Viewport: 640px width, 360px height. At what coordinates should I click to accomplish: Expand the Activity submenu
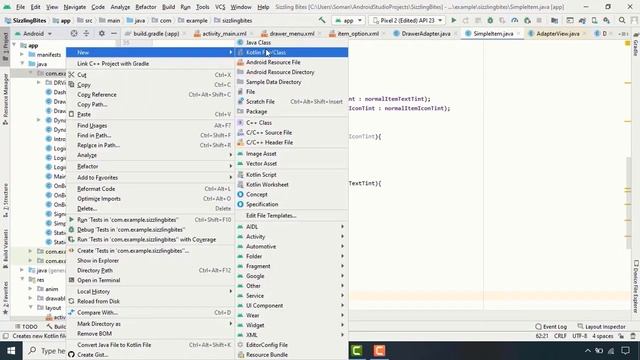click(292, 237)
